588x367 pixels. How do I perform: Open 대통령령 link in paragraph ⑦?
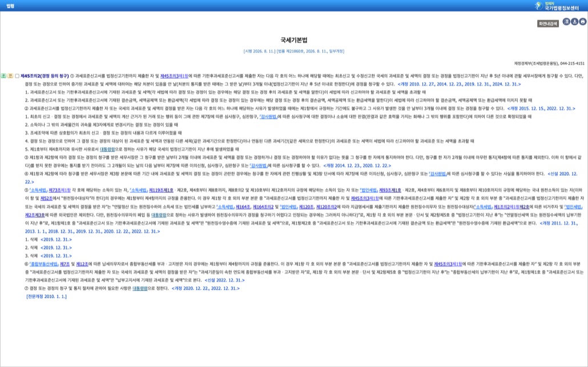[140, 289]
